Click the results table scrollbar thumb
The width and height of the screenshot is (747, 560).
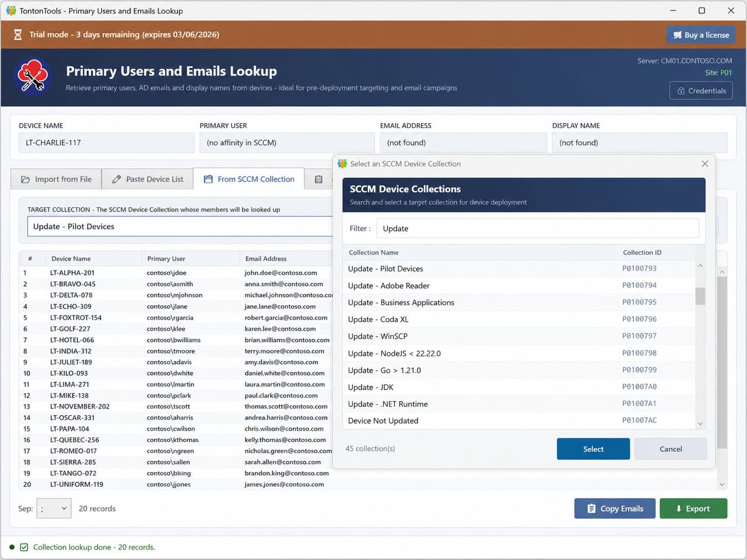(x=722, y=363)
